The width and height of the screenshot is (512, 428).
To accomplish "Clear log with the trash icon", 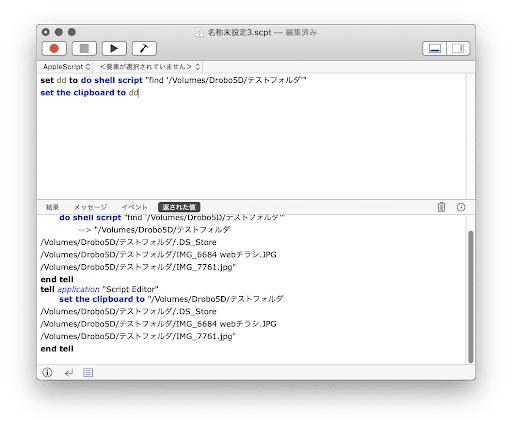I will (441, 207).
